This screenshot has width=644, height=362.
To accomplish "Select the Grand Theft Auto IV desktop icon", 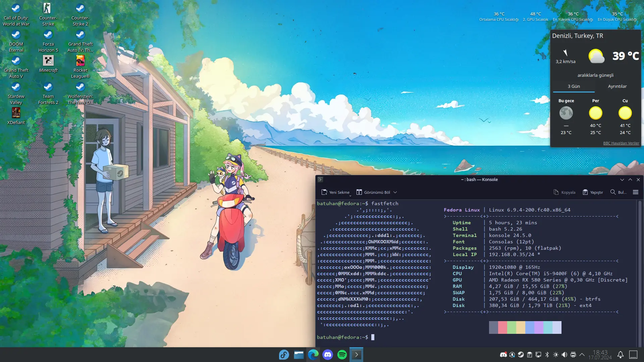I will (80, 41).
